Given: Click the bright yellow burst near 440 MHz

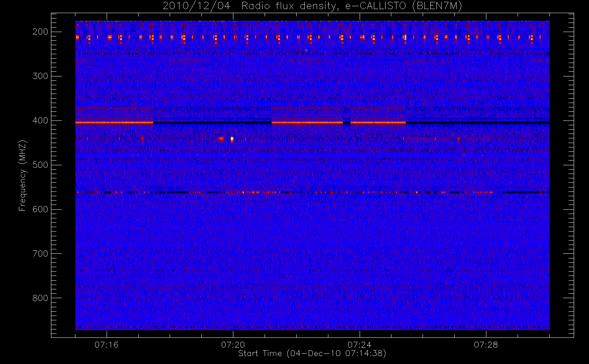Looking at the screenshot, I should 232,139.
